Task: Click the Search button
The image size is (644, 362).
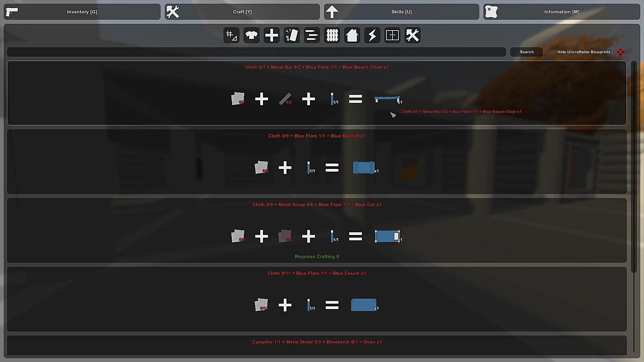Action: pyautogui.click(x=527, y=52)
